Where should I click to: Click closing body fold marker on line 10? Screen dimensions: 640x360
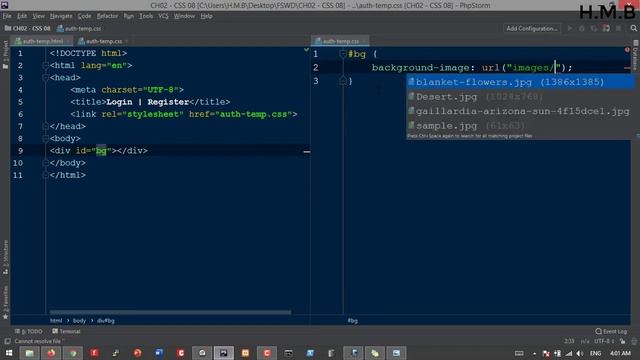coord(45,163)
